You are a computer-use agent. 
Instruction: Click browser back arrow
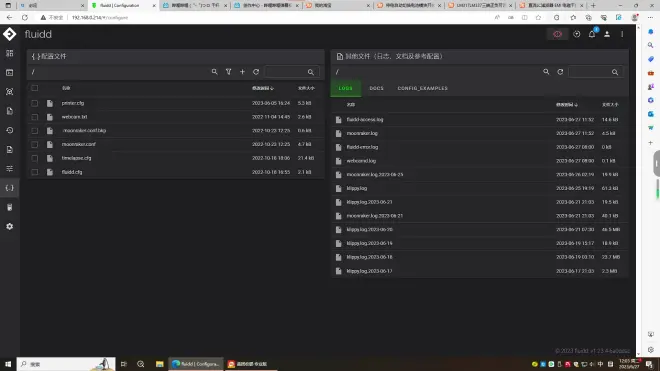pos(9,18)
